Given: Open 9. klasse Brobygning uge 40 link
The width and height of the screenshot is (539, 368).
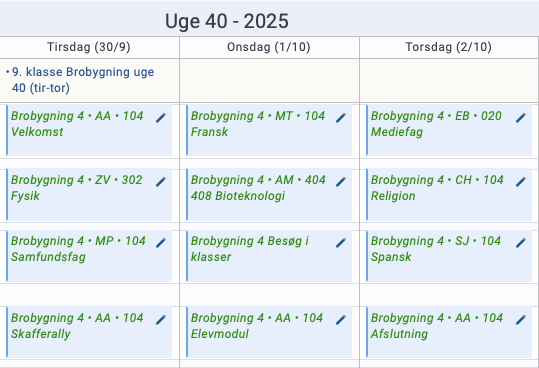Looking at the screenshot, I should coord(83,80).
